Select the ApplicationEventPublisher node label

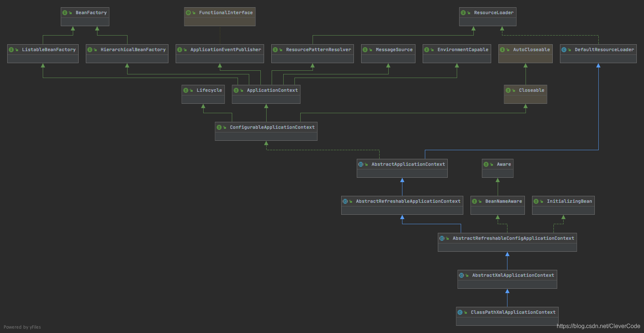[x=226, y=50]
